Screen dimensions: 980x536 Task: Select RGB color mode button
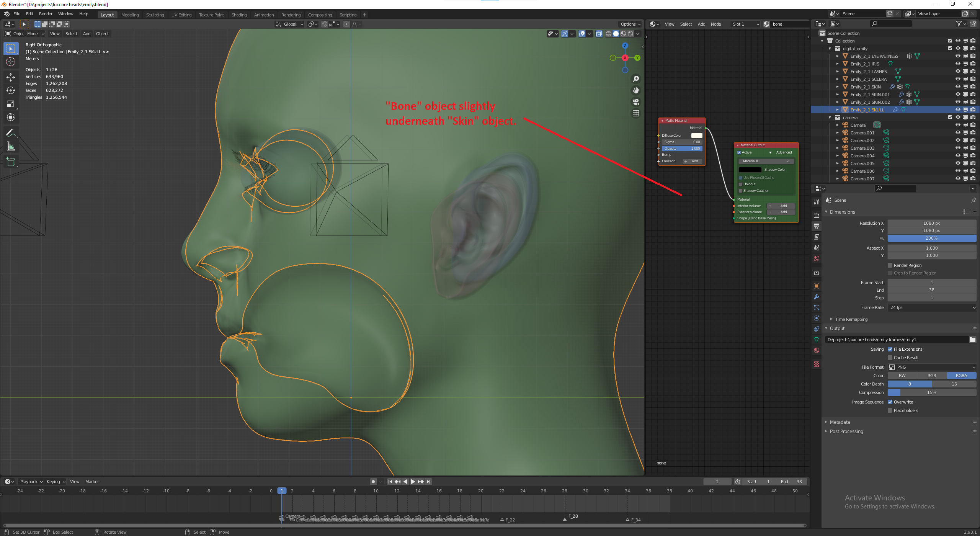(931, 376)
